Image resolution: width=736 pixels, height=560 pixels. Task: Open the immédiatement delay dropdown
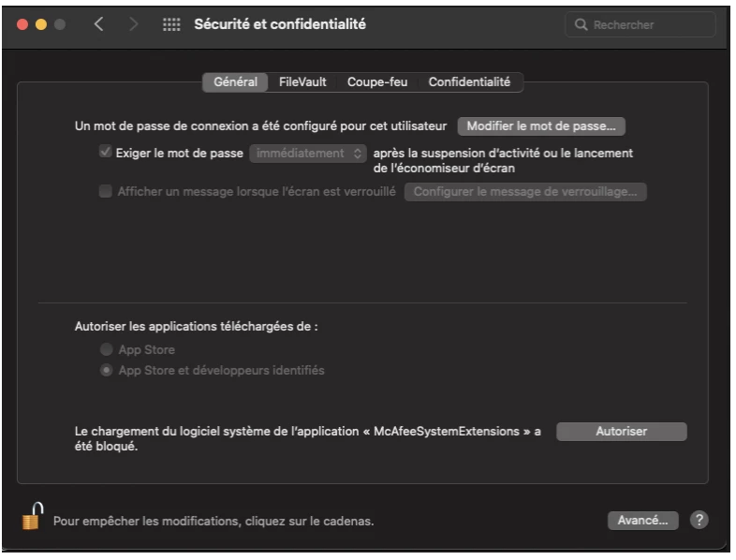point(308,153)
